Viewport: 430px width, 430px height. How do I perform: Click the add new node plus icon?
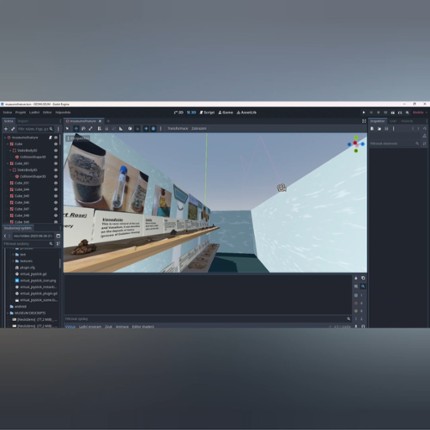[6, 129]
